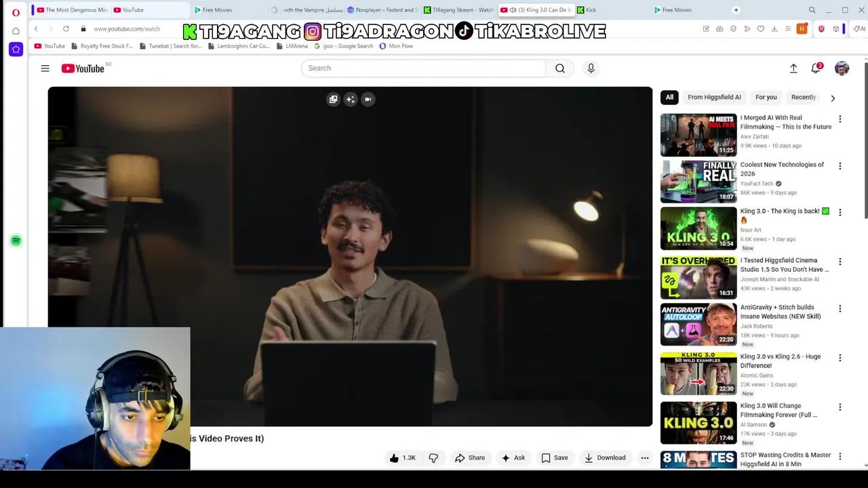Start voice search with microphone icon

coord(591,68)
